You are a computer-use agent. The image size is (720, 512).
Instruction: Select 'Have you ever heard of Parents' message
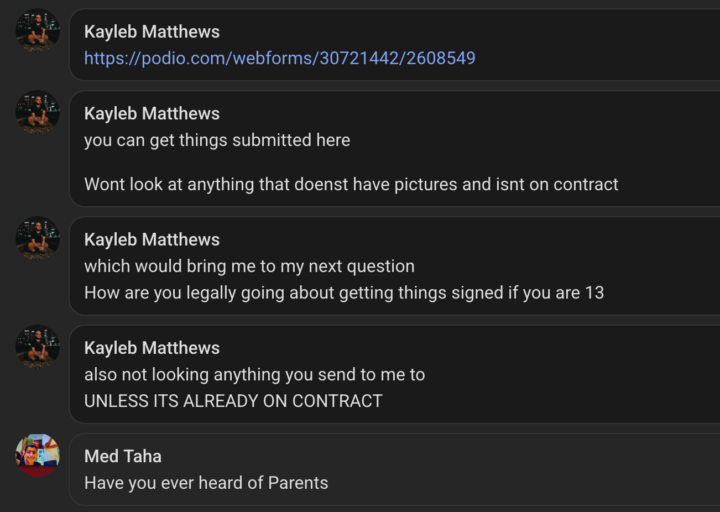tap(206, 483)
